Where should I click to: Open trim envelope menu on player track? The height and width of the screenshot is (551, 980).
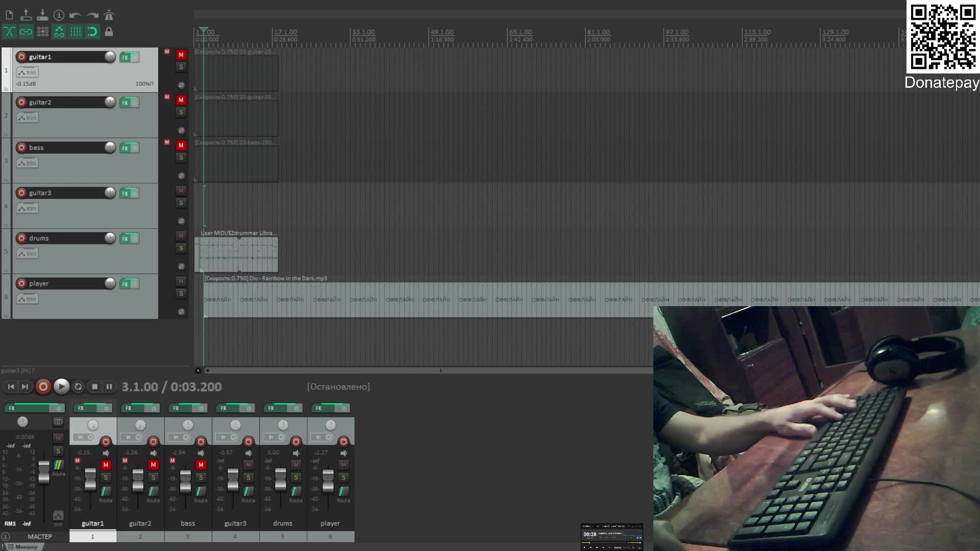[x=27, y=299]
